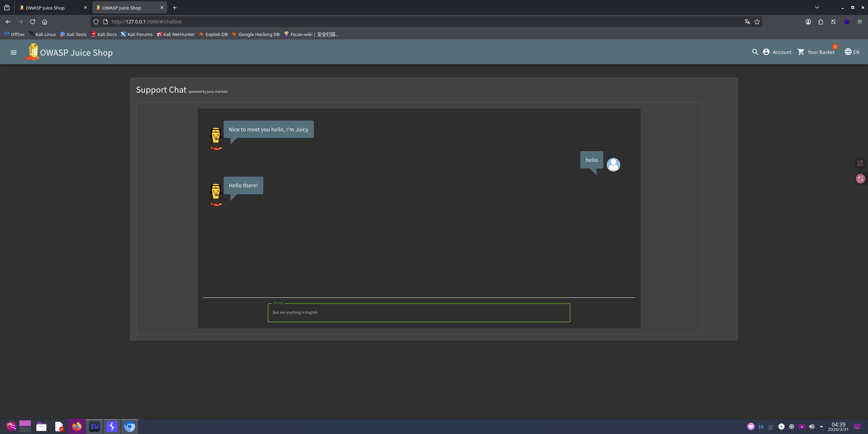
Task: Click the user's hello chat bubble
Action: click(591, 160)
